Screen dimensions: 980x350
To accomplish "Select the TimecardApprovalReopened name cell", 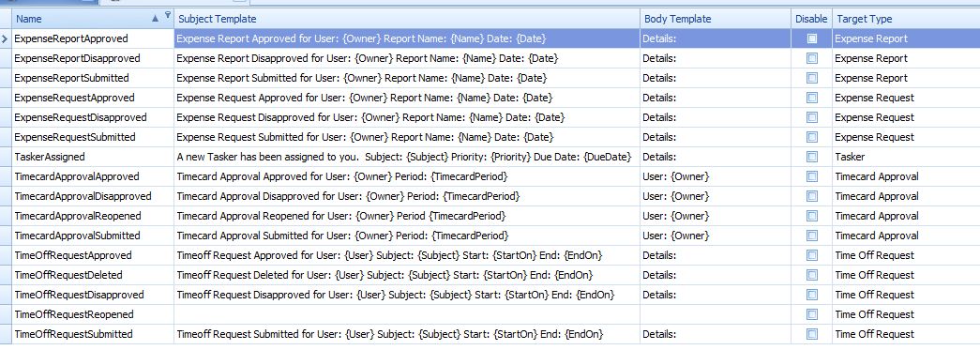I will tap(93, 216).
